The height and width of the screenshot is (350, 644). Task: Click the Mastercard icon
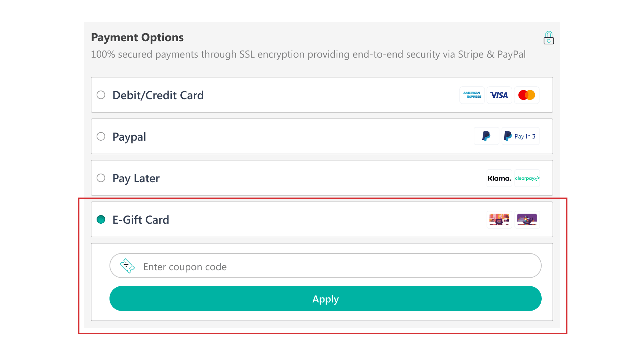(x=526, y=95)
